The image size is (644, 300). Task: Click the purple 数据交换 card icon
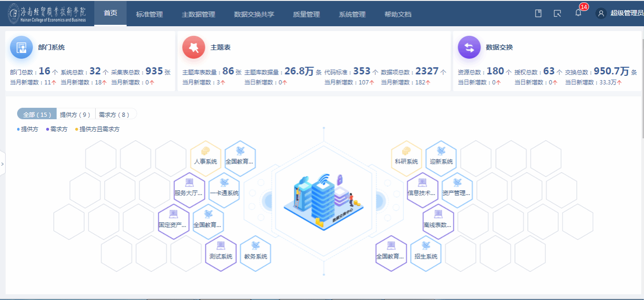469,47
